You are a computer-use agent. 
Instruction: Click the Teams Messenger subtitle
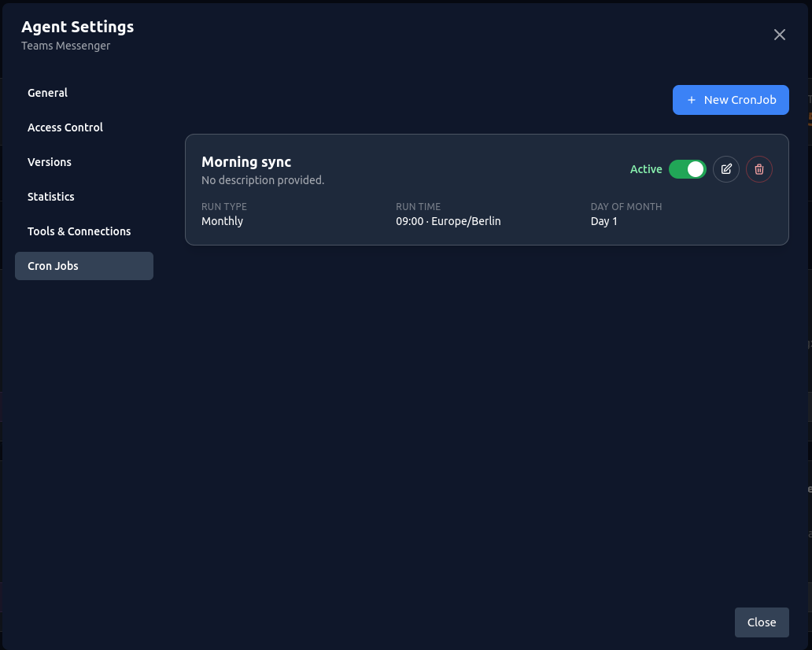[66, 46]
